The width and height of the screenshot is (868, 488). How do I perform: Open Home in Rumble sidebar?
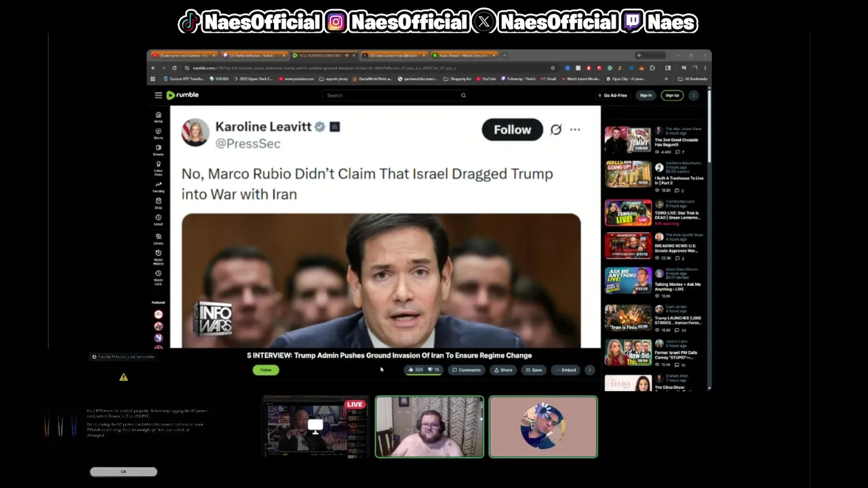[x=158, y=117]
